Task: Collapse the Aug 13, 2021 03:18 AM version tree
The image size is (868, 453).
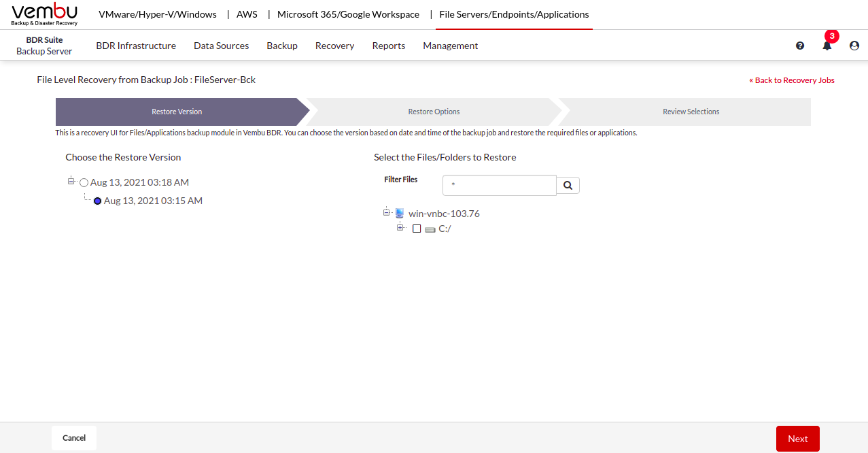Action: [x=71, y=181]
